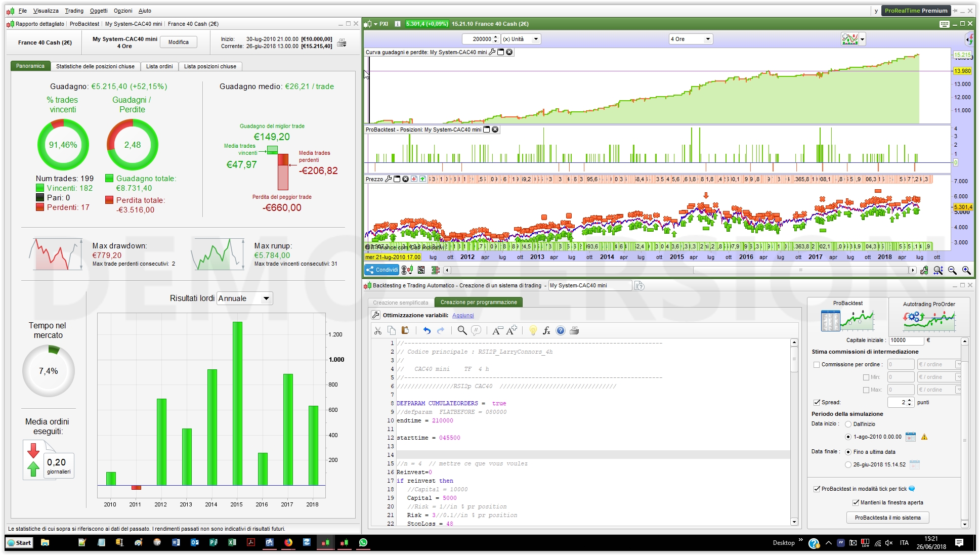Click the print icon in report header
The image size is (980, 555).
(342, 43)
